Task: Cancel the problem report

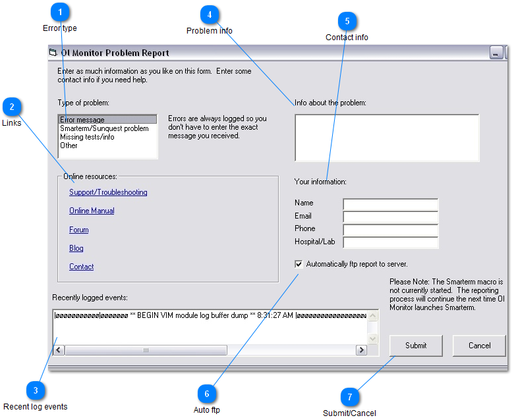Action: [x=479, y=346]
